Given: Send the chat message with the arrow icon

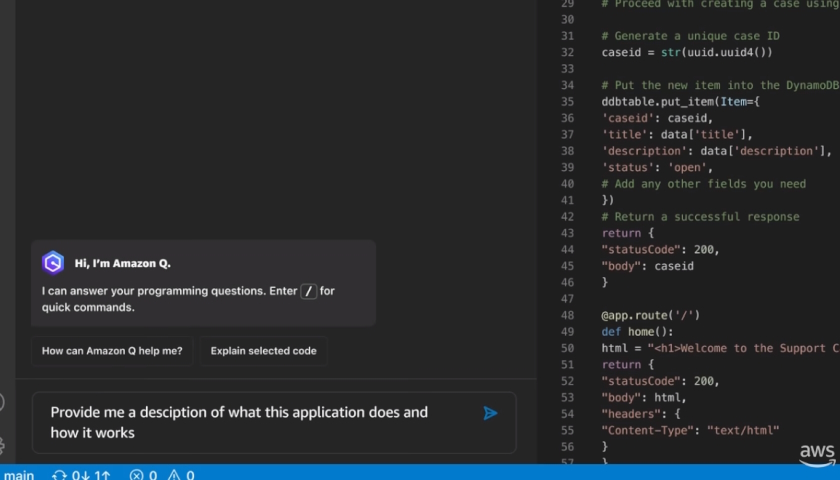Looking at the screenshot, I should click(490, 413).
